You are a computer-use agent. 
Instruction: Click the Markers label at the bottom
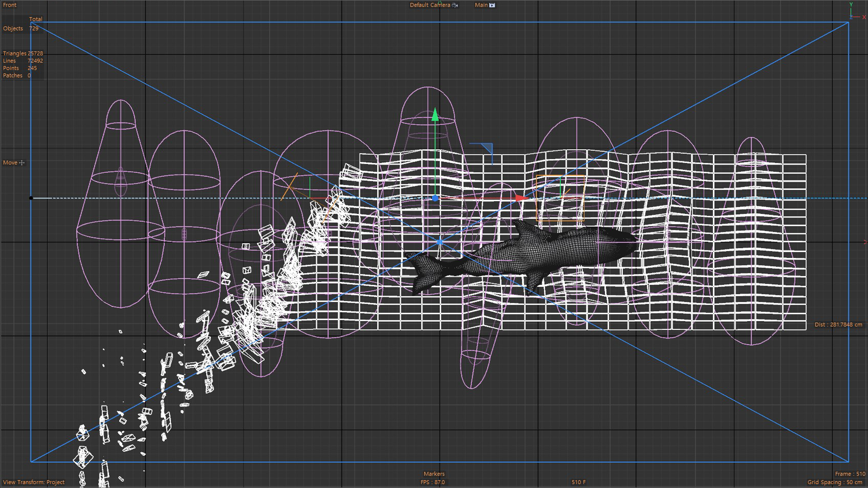pos(434,474)
